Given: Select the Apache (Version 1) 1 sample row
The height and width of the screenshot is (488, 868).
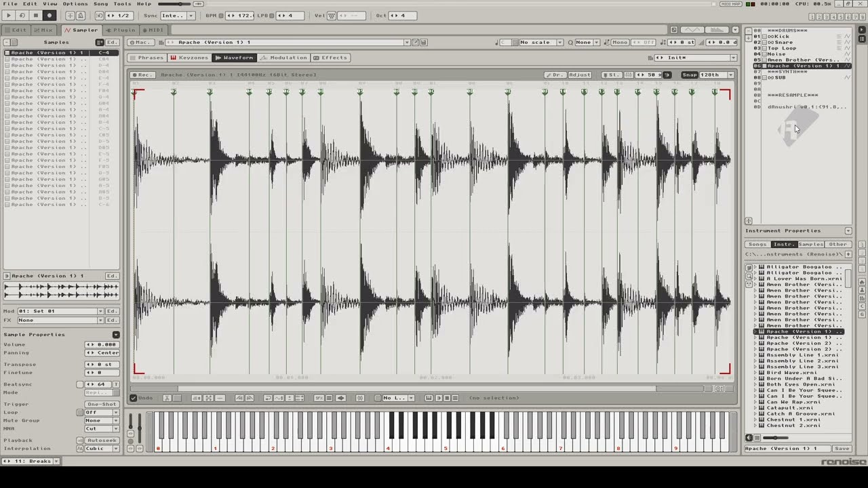Looking at the screenshot, I should coord(61,53).
